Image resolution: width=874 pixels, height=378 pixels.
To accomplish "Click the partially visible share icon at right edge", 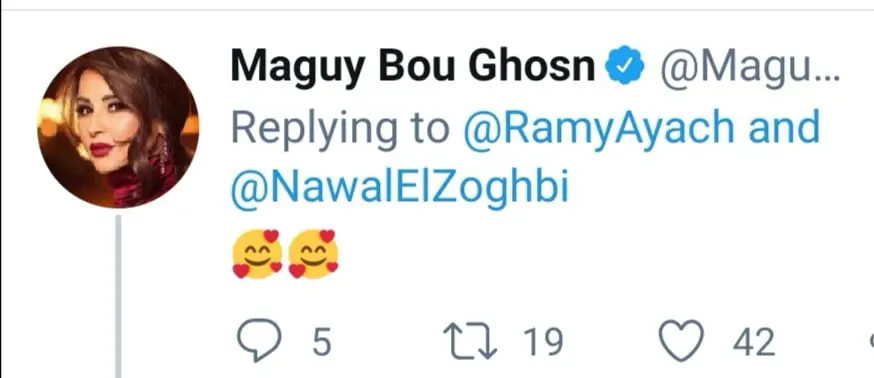I will [x=871, y=340].
